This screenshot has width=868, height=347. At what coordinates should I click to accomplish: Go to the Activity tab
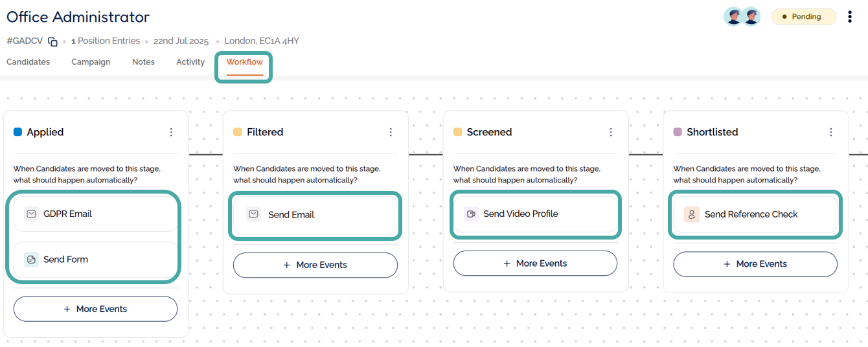(x=190, y=62)
